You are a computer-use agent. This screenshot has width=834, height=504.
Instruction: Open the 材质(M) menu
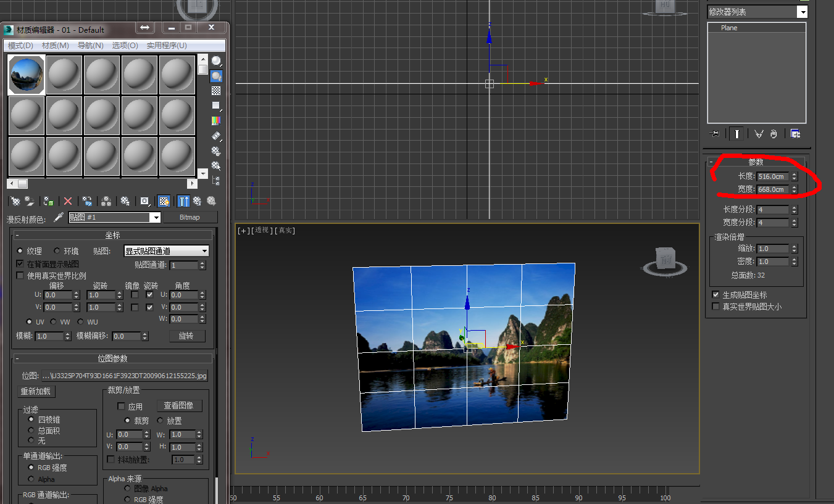pos(56,46)
